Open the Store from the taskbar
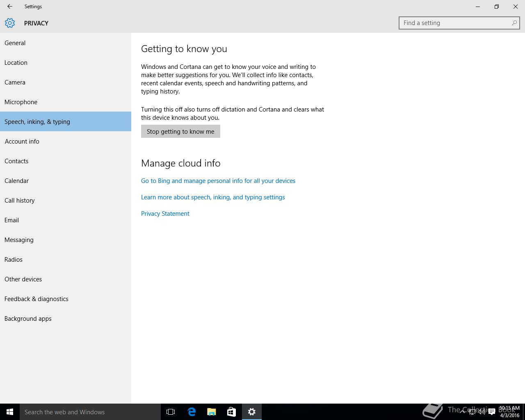The height and width of the screenshot is (420, 525). [x=231, y=412]
